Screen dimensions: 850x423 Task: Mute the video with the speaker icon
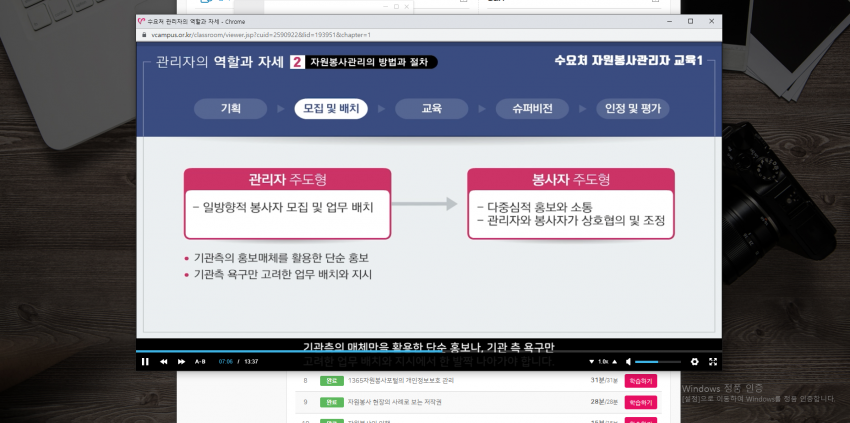[627, 361]
